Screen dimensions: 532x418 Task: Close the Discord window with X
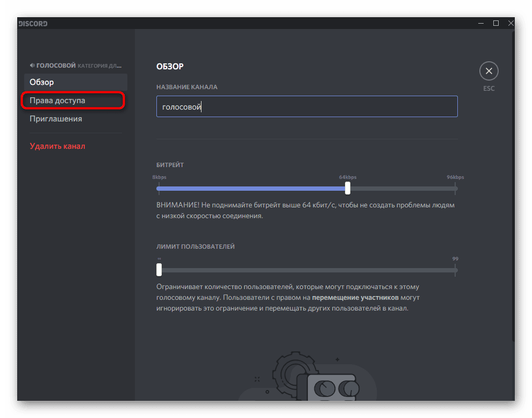tap(511, 23)
